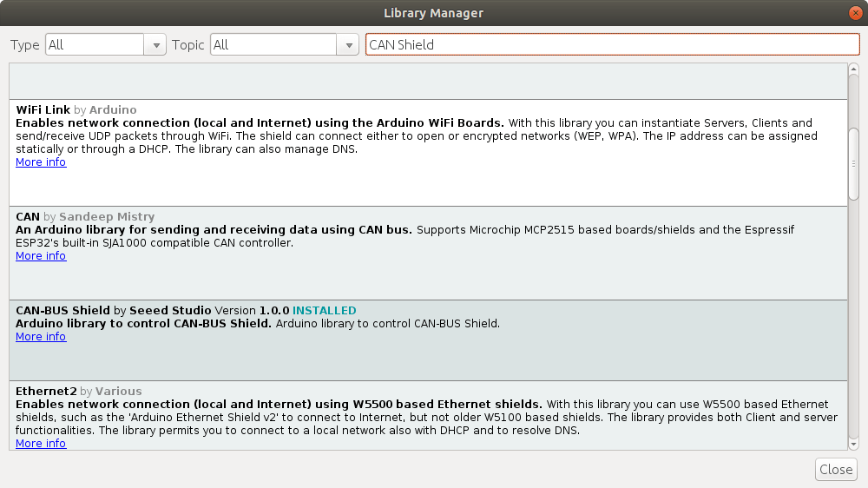Open the Topic filter dropdown

[x=285, y=45]
